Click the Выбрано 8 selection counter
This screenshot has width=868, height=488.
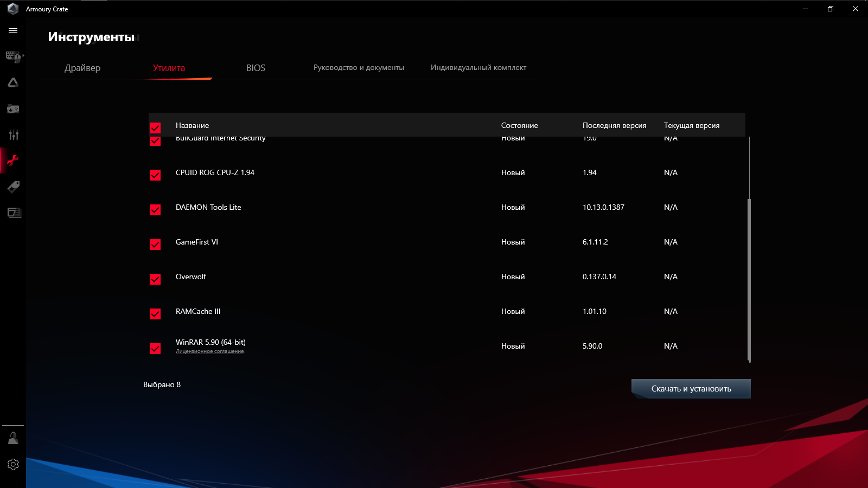162,384
